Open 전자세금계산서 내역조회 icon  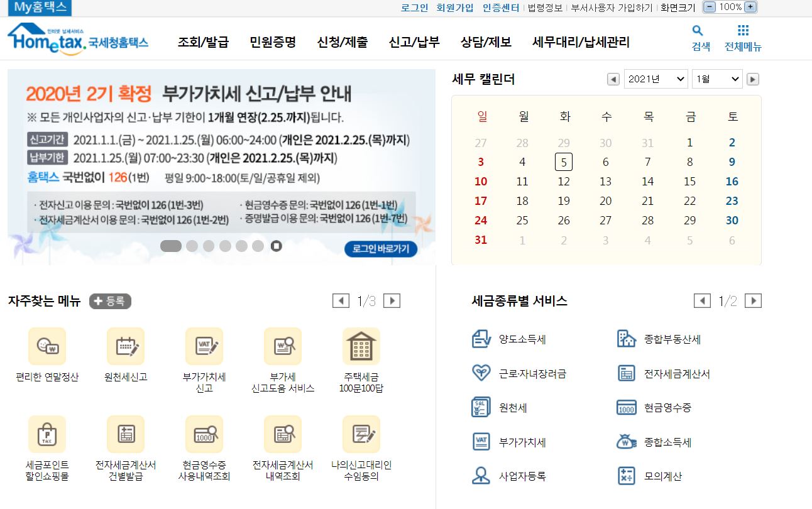pos(283,434)
